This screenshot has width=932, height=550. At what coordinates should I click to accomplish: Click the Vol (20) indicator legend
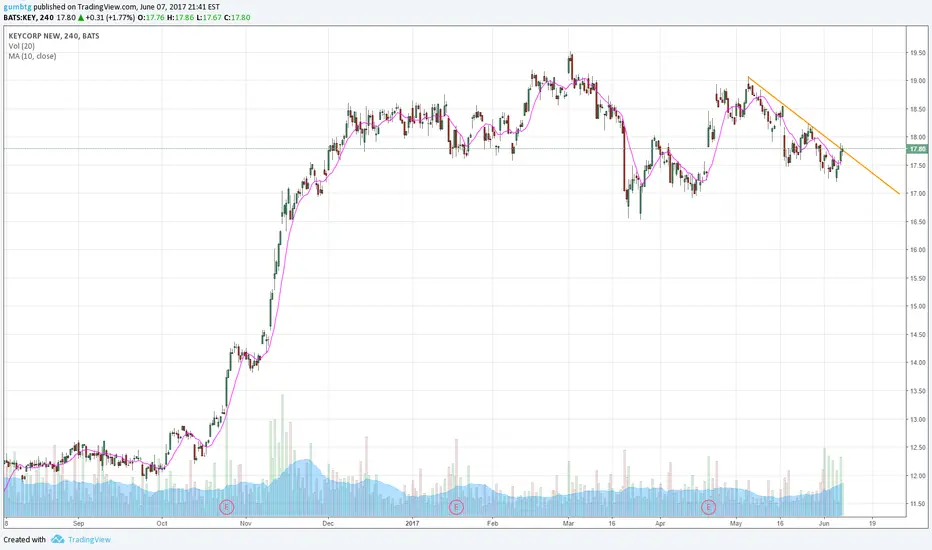pyautogui.click(x=21, y=46)
